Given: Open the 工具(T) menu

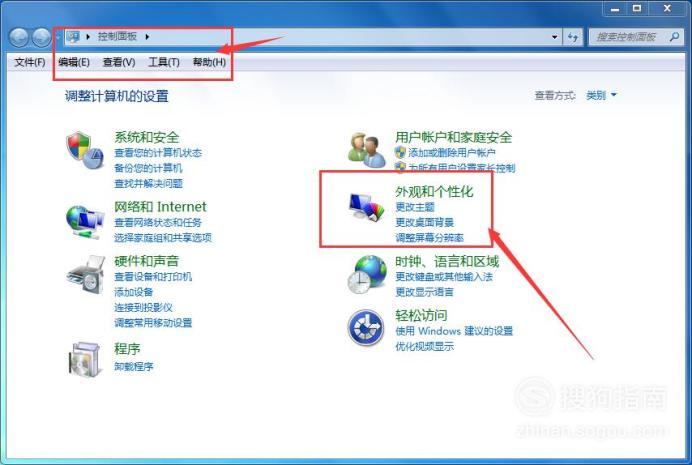Looking at the screenshot, I should pos(164,62).
